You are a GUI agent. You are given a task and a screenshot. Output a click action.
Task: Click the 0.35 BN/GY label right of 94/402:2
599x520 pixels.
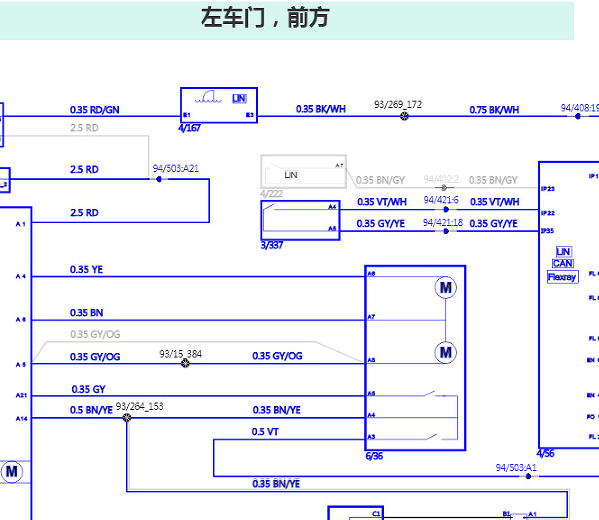point(493,180)
